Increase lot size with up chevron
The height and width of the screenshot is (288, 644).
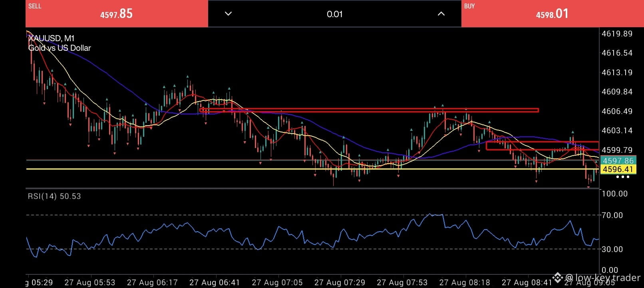[441, 14]
